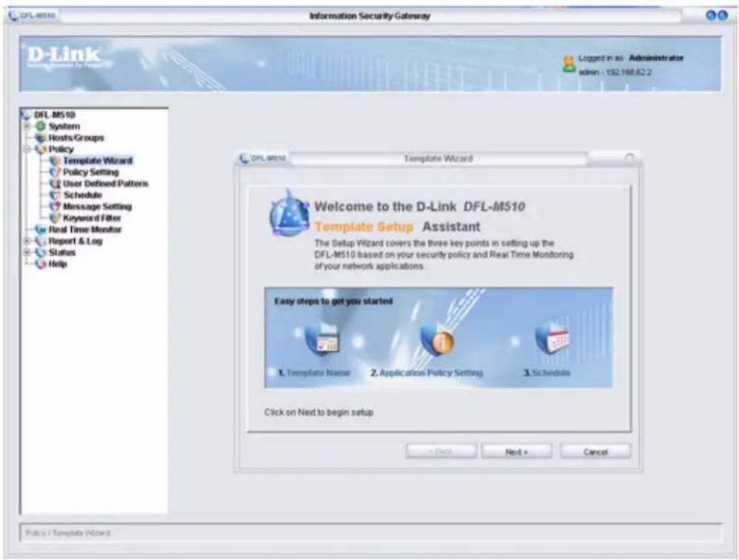Viewport: 739px width, 560px height.
Task: Click the Policy folder icon
Action: pos(41,150)
